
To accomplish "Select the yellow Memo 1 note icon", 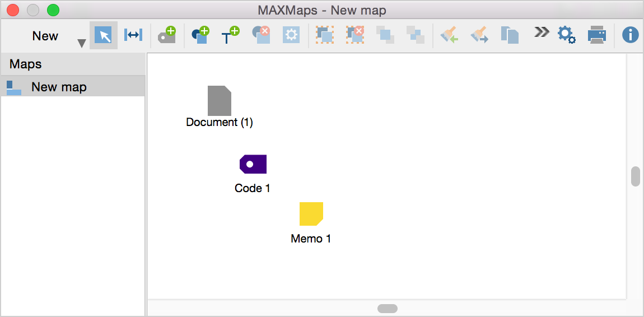I will [311, 214].
